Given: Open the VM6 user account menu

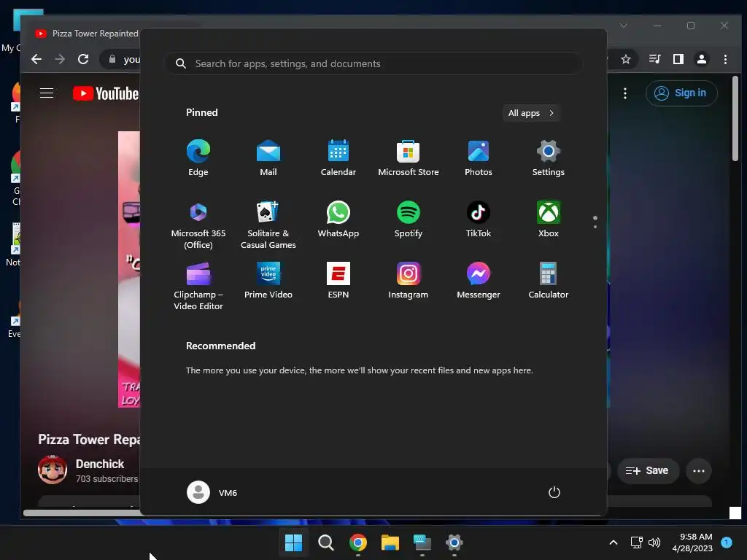Looking at the screenshot, I should tap(212, 492).
